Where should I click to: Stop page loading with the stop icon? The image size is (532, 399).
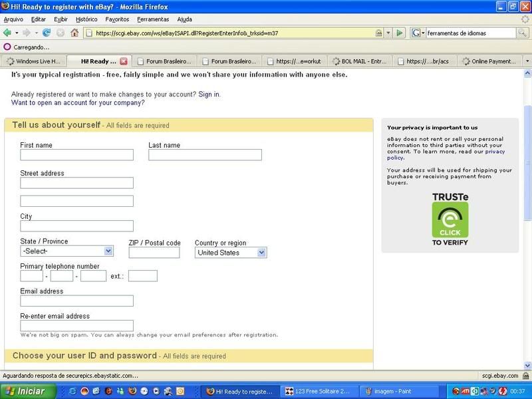click(61, 33)
